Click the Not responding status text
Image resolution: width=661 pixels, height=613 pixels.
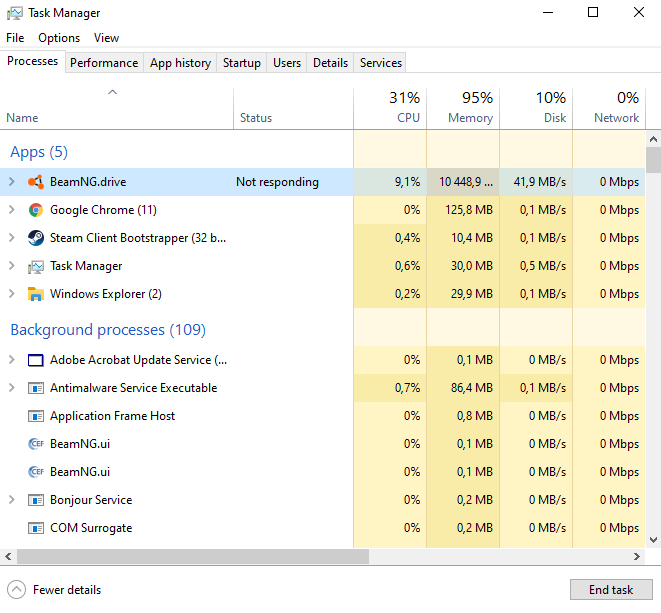277,182
